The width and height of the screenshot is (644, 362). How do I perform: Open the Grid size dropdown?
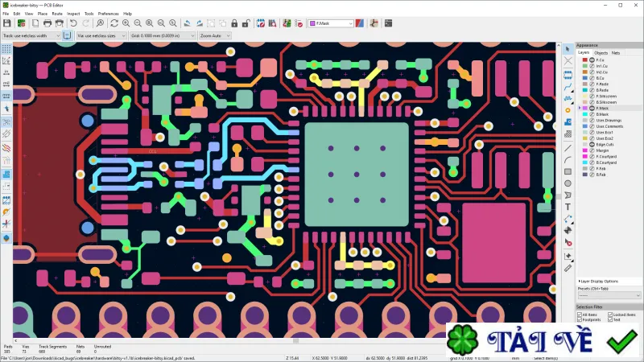(x=163, y=35)
